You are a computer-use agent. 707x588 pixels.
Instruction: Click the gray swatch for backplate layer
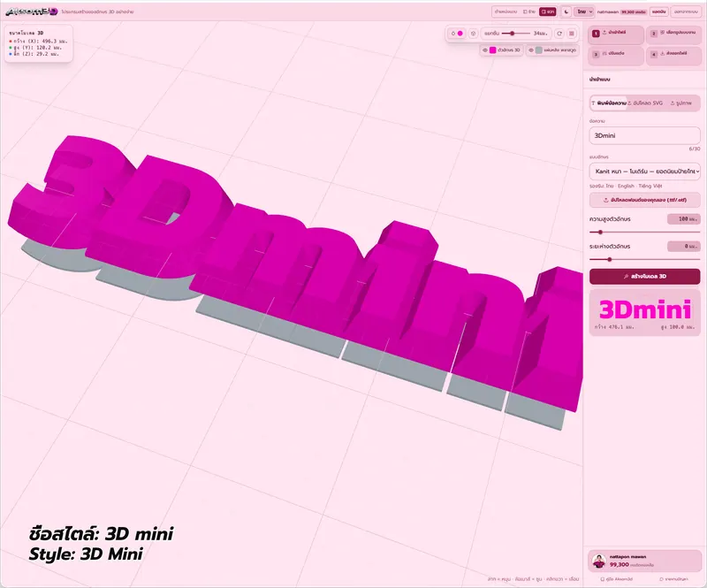coord(539,50)
